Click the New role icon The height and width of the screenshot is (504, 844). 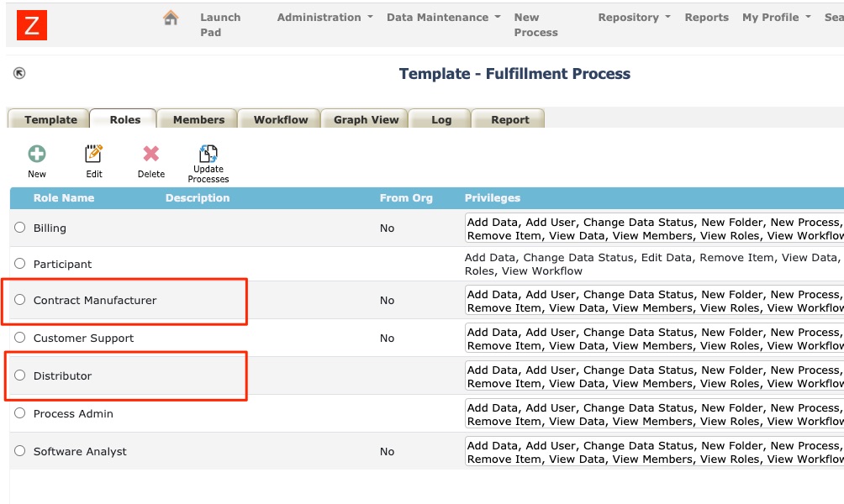point(37,153)
